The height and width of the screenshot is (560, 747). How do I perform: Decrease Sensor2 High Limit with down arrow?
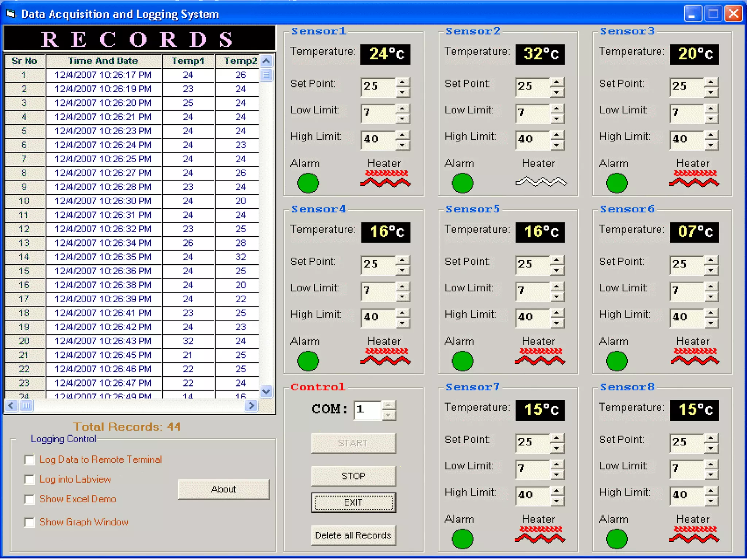(x=556, y=145)
